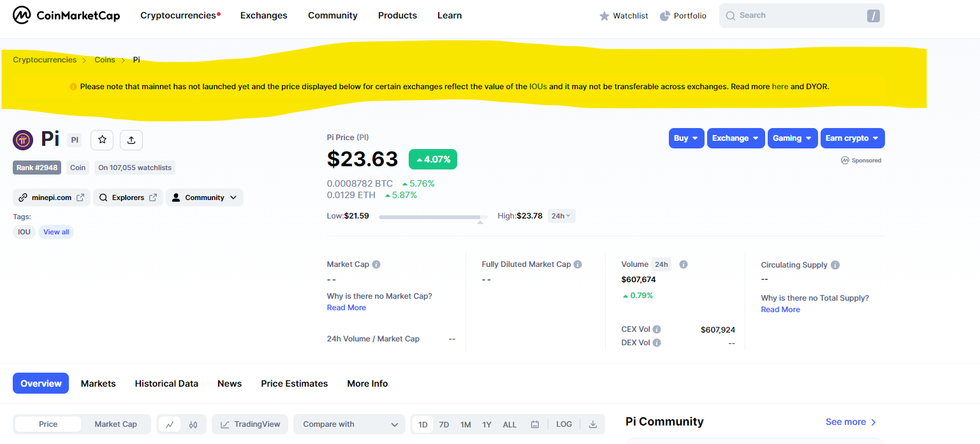980x444 pixels.
Task: Select the candlestick chart type icon
Action: pos(193,424)
